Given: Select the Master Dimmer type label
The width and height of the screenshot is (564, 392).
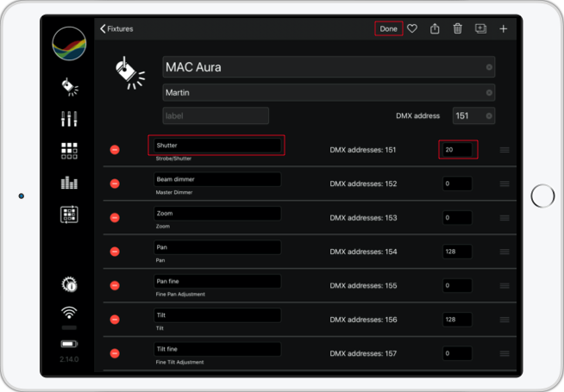Looking at the screenshot, I should (174, 192).
